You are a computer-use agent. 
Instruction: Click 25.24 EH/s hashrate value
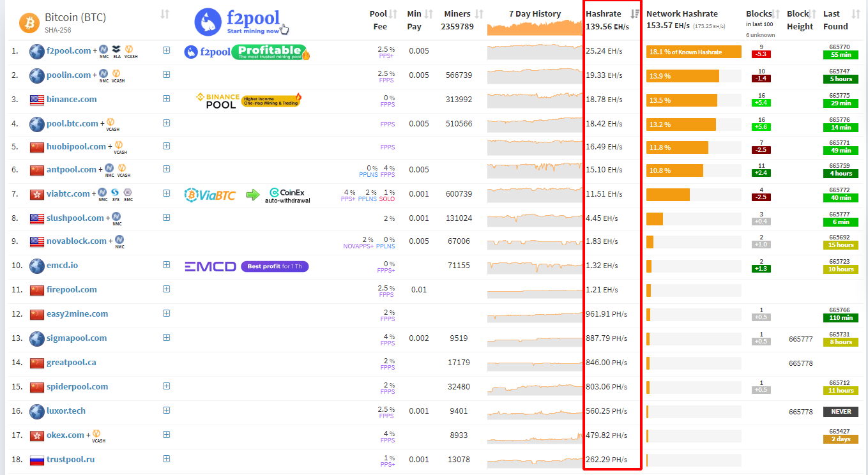[x=604, y=52]
